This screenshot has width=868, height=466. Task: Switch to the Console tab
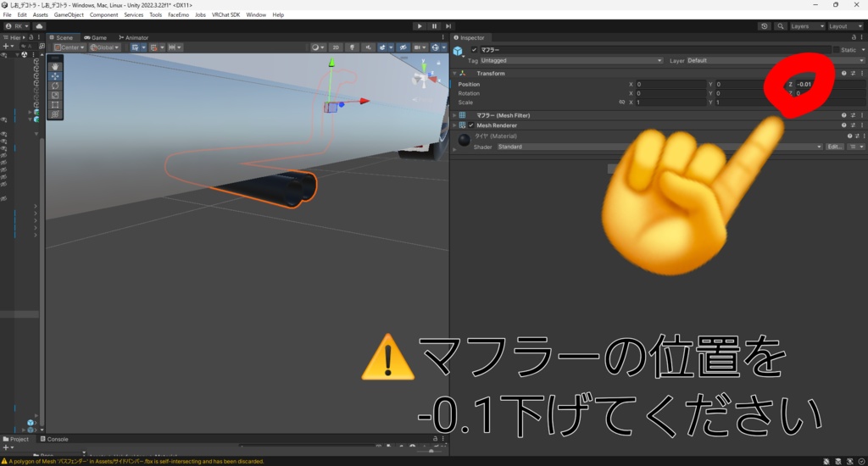pos(54,440)
